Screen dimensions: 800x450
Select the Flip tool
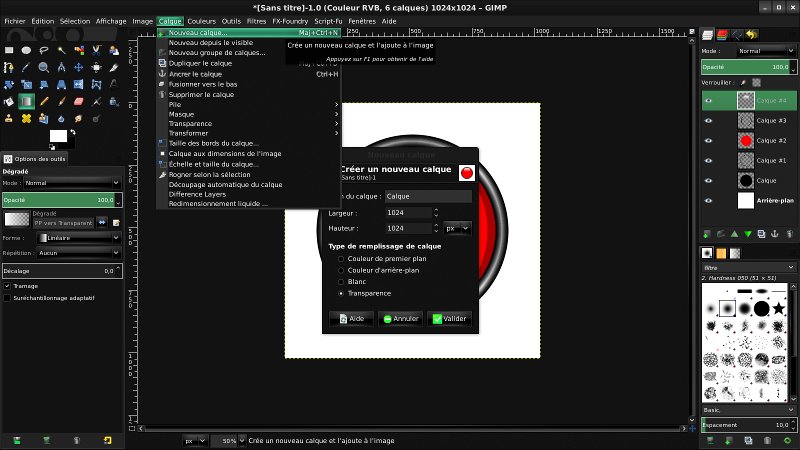coord(79,85)
